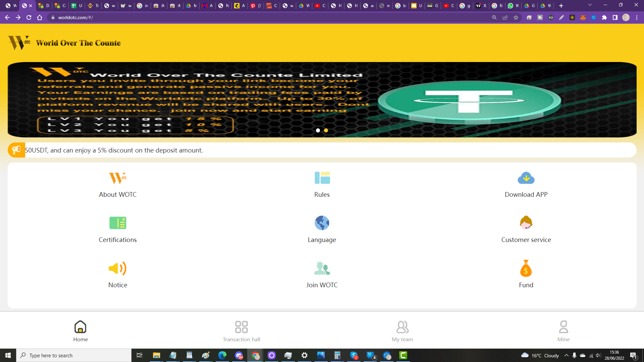Image resolution: width=644 pixels, height=362 pixels.
Task: Open the Extensions puzzle icon
Action: [604, 17]
